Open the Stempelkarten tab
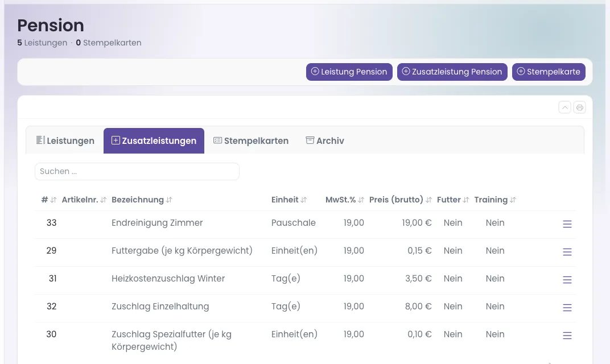 (x=251, y=141)
